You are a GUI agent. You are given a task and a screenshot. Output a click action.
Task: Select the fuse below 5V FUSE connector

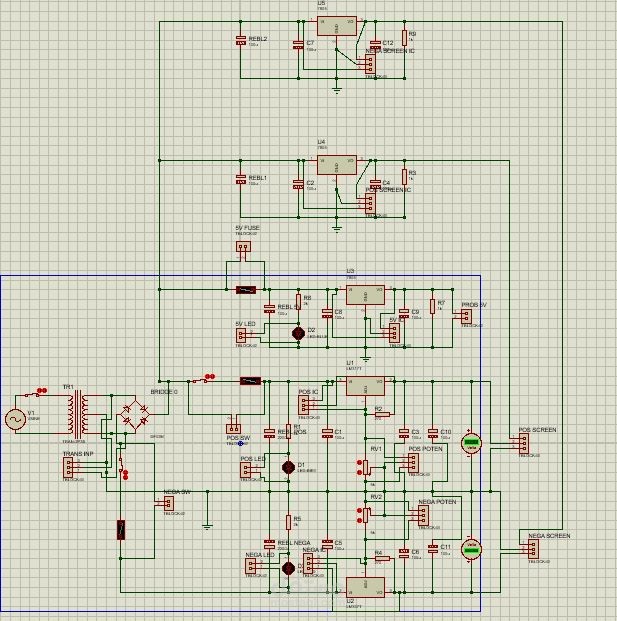pos(246,290)
